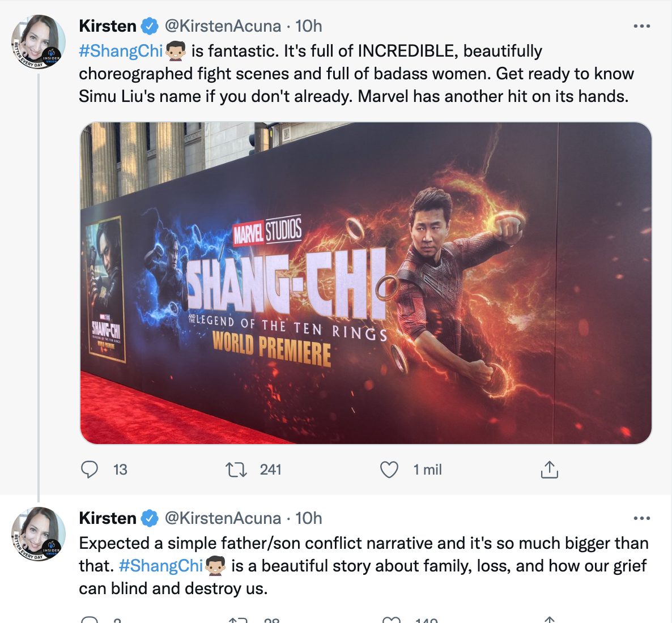
Task: Open @KirstenAcuna handle on second tweet
Action: [223, 518]
